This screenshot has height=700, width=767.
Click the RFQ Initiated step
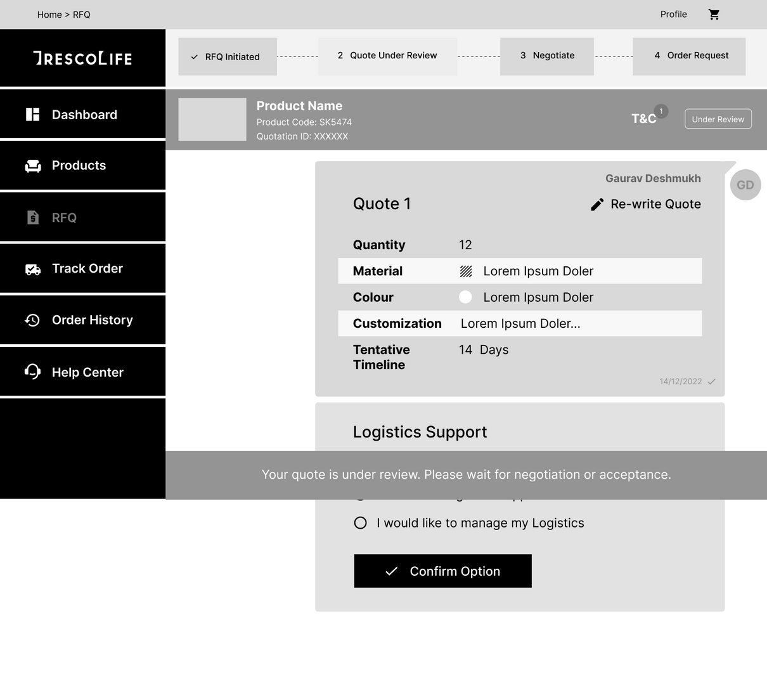(227, 56)
